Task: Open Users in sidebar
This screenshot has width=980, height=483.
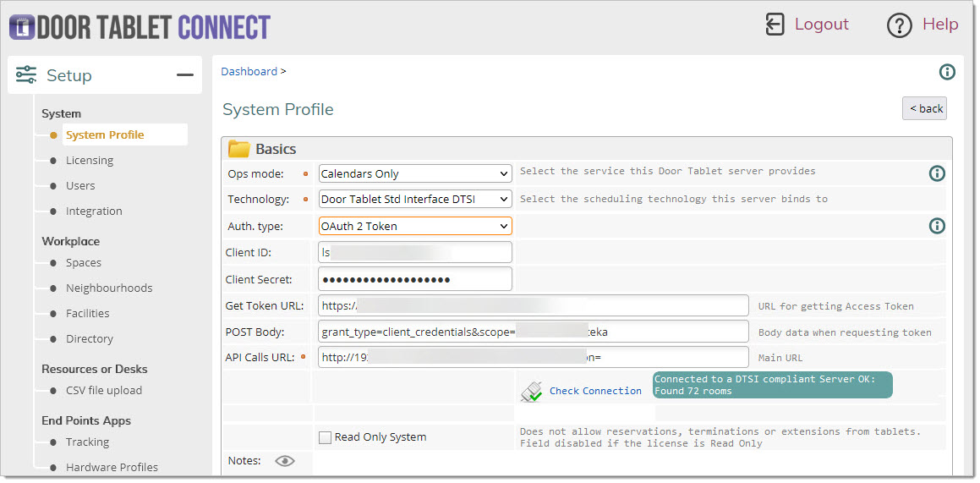Action: [80, 185]
